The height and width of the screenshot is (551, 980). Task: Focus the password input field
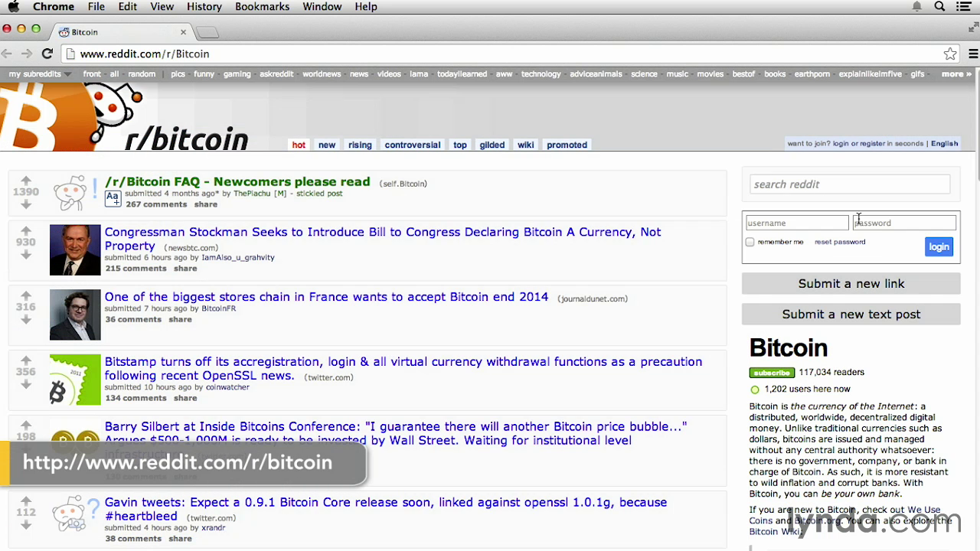[x=905, y=223]
